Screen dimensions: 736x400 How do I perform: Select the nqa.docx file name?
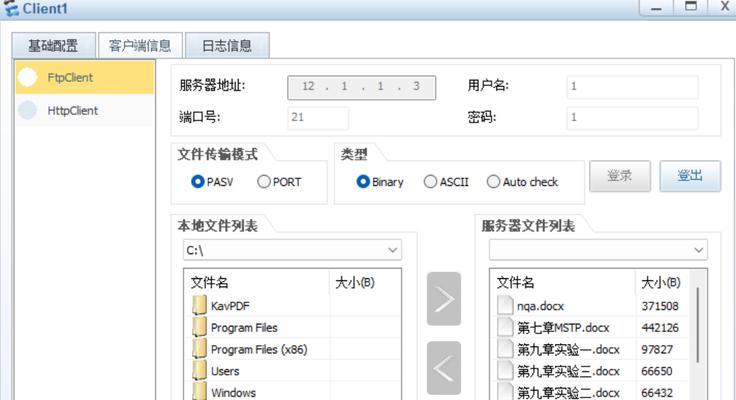(x=540, y=306)
